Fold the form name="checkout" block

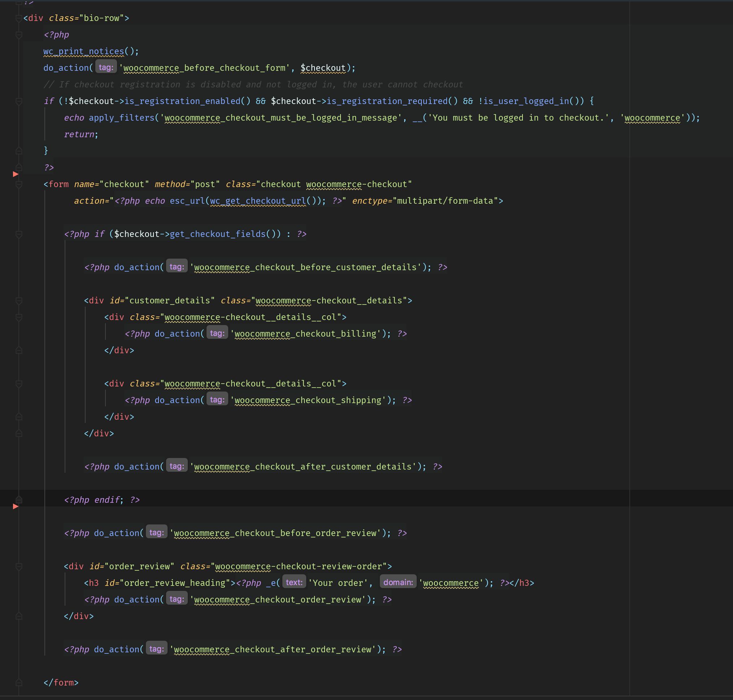click(x=19, y=184)
